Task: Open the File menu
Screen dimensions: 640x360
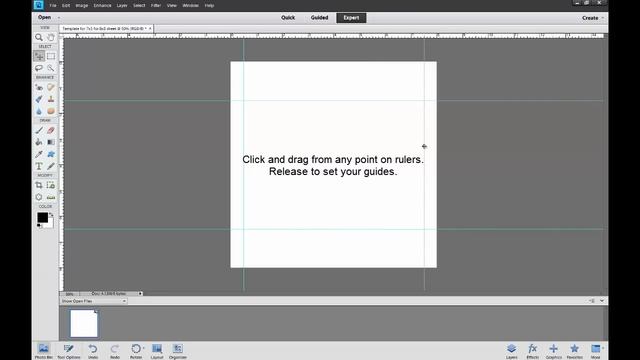Action: (x=53, y=6)
